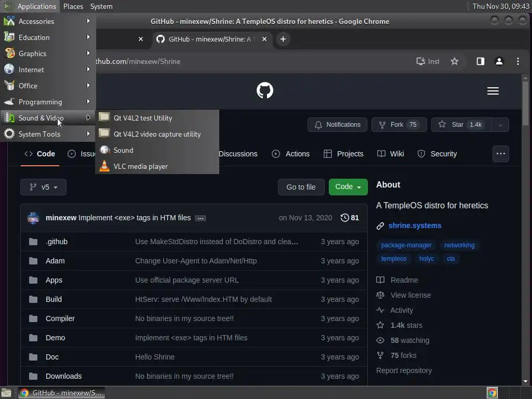
Task: Click the templeos topic tag
Action: 394,259
